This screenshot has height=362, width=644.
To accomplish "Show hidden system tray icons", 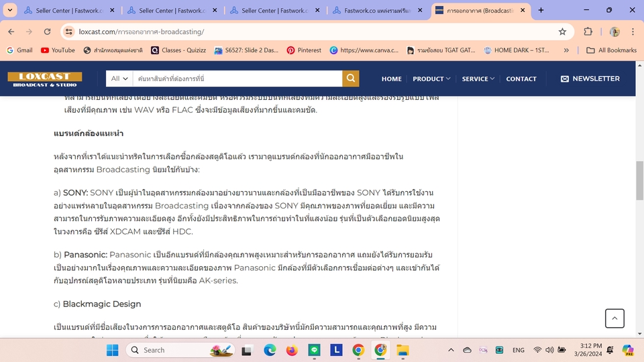I will (x=451, y=350).
